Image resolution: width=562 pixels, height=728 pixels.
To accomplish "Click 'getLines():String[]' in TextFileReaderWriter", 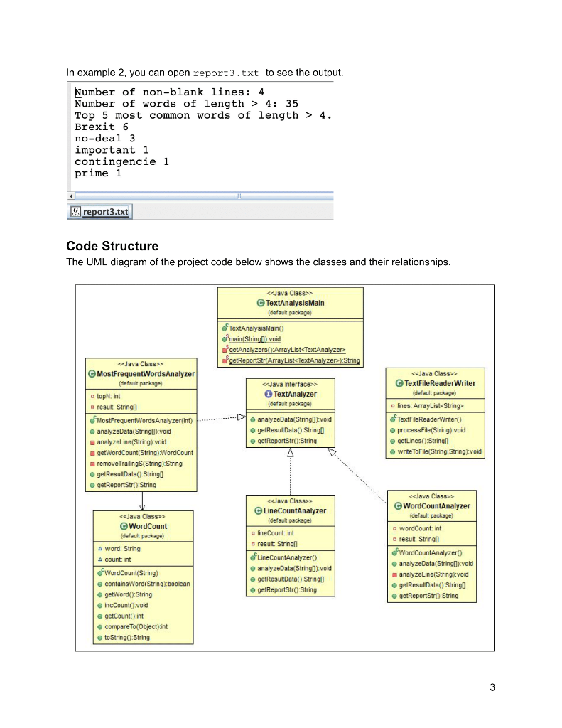I will click(423, 441).
